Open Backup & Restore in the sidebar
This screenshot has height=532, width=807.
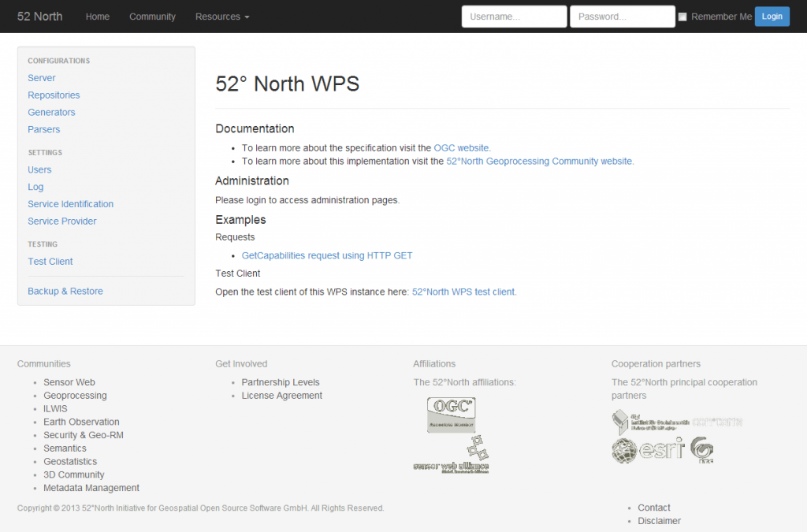pos(65,291)
